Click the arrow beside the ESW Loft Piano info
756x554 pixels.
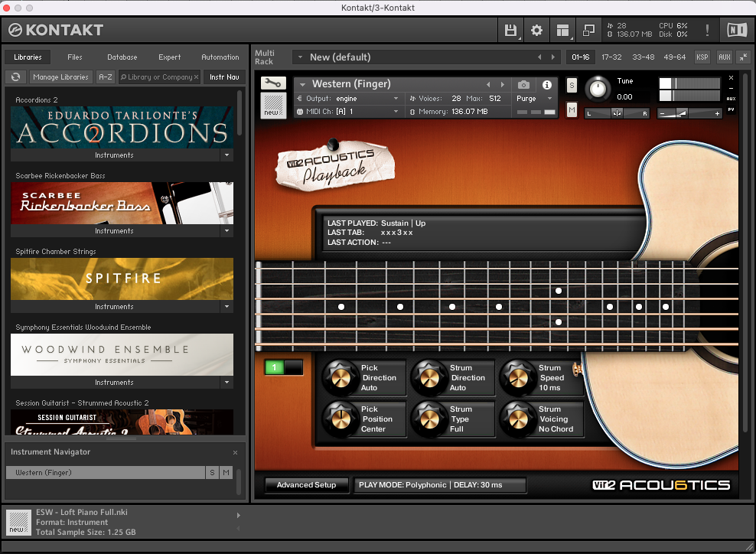[x=238, y=516]
